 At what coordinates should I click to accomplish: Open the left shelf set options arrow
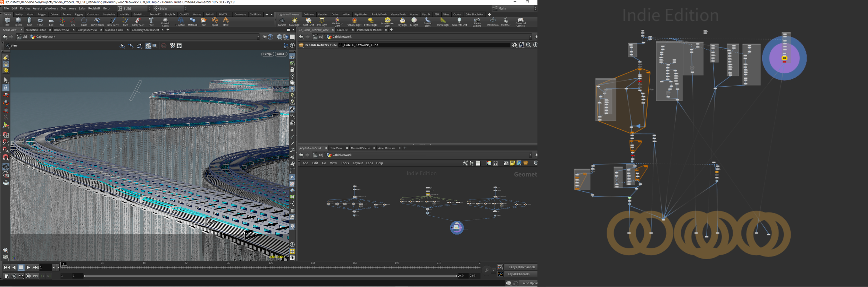pyautogui.click(x=272, y=15)
